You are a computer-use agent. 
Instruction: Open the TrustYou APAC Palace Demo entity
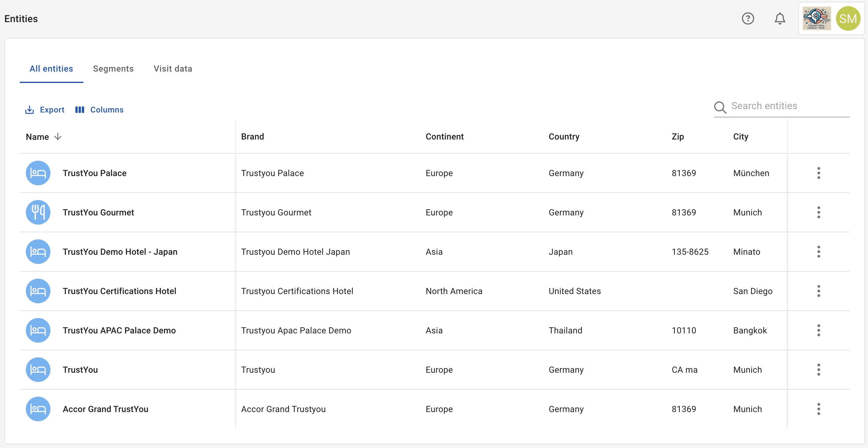[x=119, y=331]
